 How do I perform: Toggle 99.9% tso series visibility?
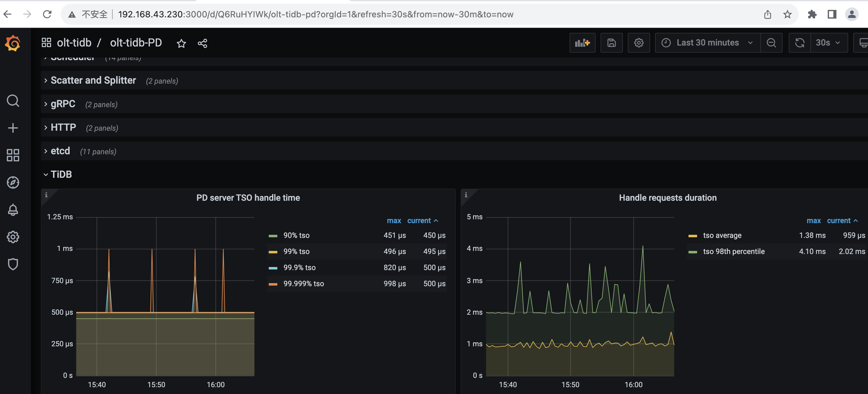pyautogui.click(x=299, y=268)
